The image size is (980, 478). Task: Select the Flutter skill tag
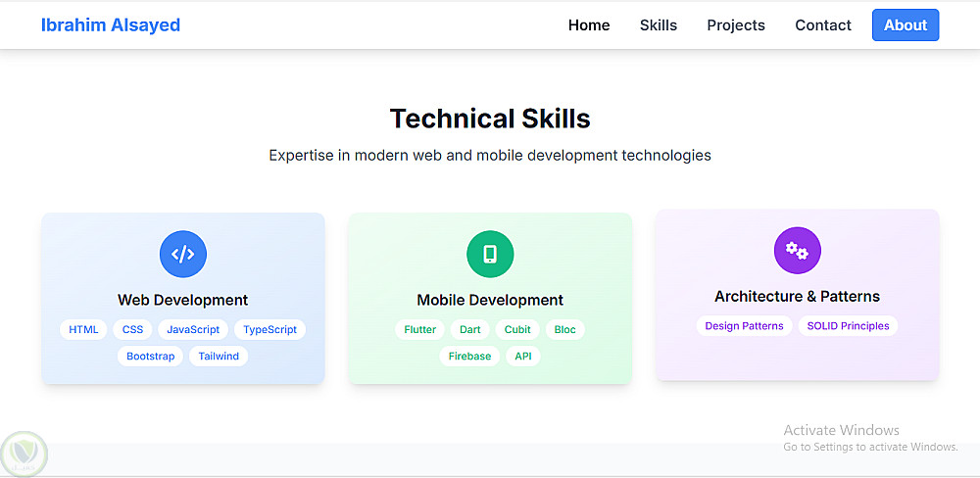420,330
